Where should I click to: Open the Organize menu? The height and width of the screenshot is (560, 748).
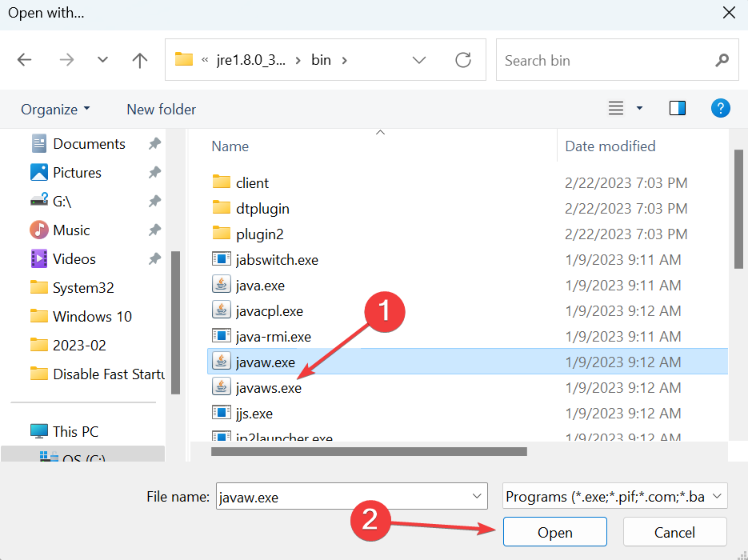point(55,109)
